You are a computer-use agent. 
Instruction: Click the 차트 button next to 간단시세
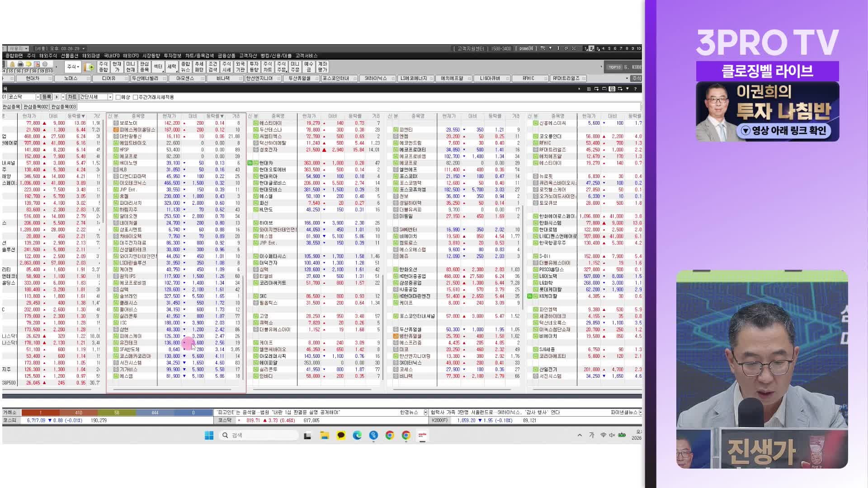tap(72, 97)
